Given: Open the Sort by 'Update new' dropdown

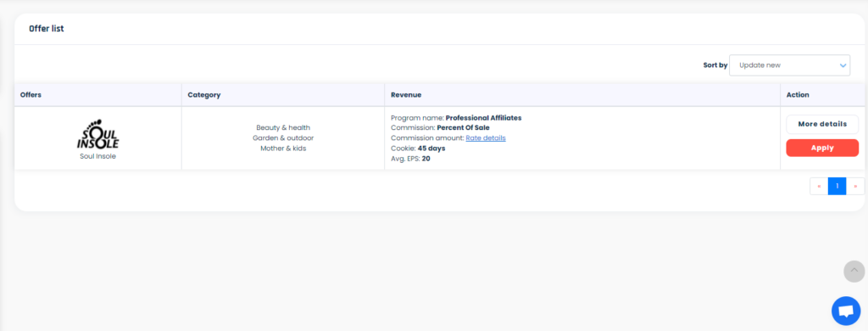Looking at the screenshot, I should [789, 65].
